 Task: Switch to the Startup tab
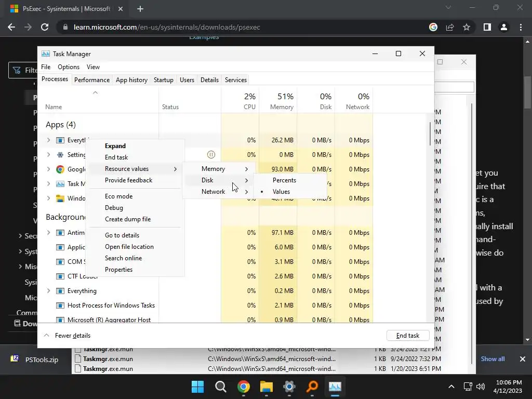pos(164,80)
